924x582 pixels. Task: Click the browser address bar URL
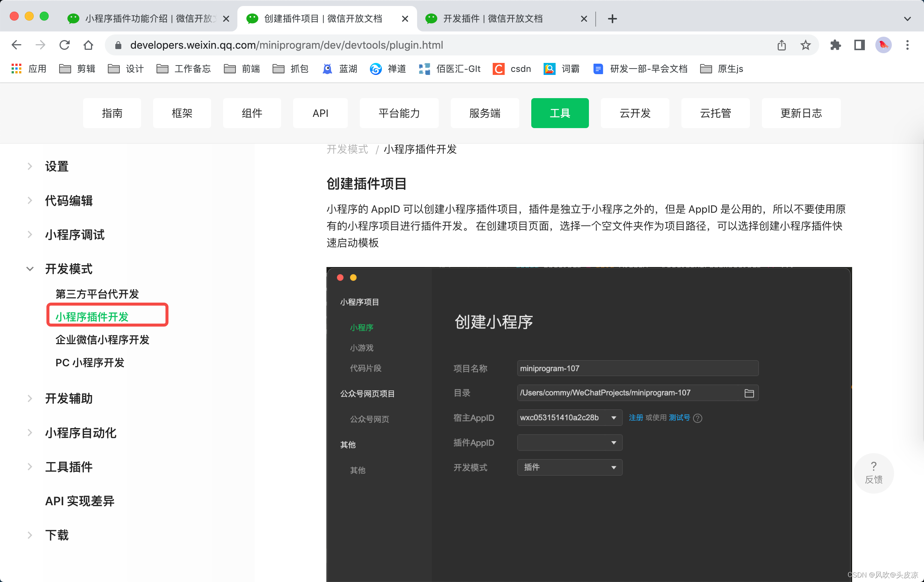[286, 45]
